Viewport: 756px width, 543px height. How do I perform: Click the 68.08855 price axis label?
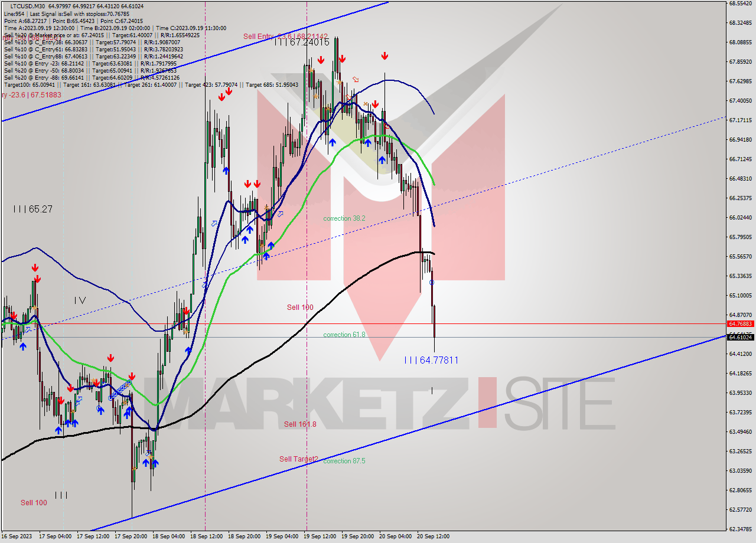(x=740, y=42)
